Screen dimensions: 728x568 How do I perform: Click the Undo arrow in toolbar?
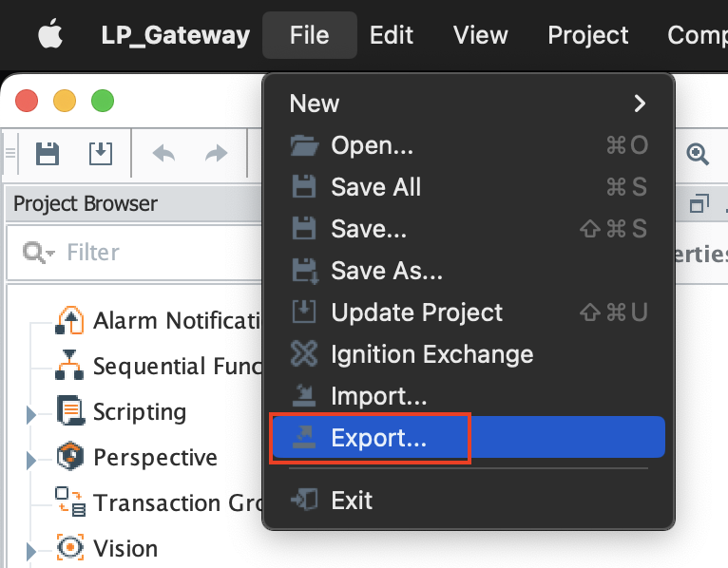point(163,154)
